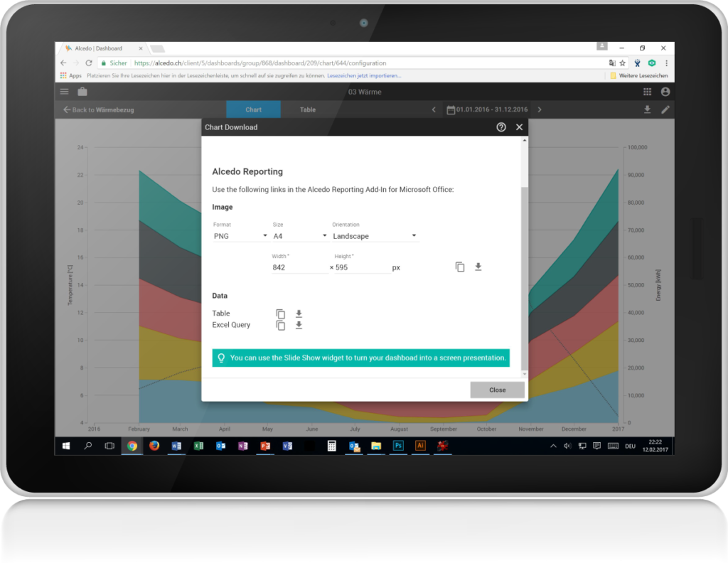Click Back to Wärmebezug
The image size is (728, 563).
98,109
